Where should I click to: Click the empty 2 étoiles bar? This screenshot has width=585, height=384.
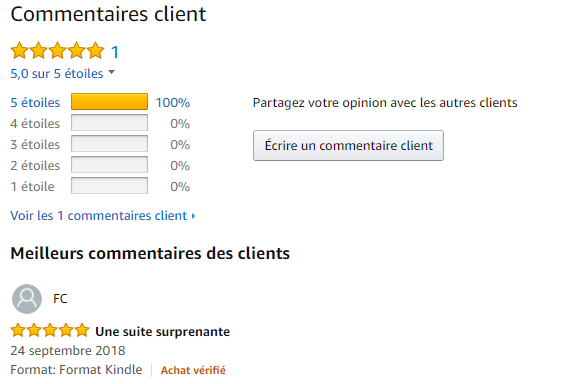(x=109, y=165)
